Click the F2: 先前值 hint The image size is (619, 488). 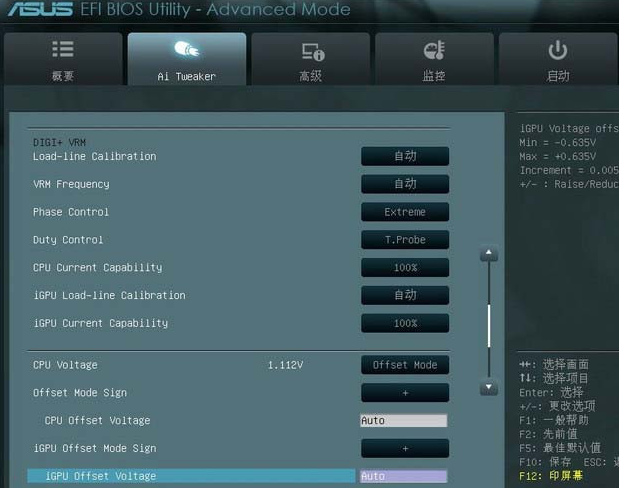pyautogui.click(x=548, y=434)
